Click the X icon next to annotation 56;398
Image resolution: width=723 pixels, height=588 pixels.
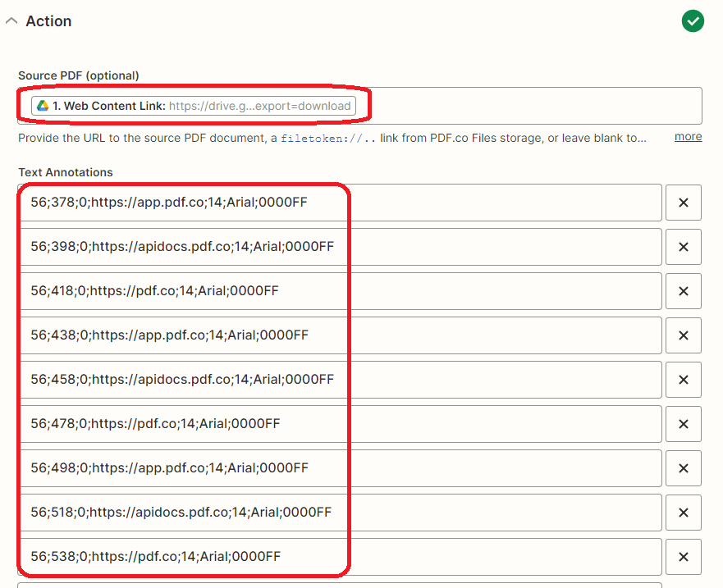(684, 247)
